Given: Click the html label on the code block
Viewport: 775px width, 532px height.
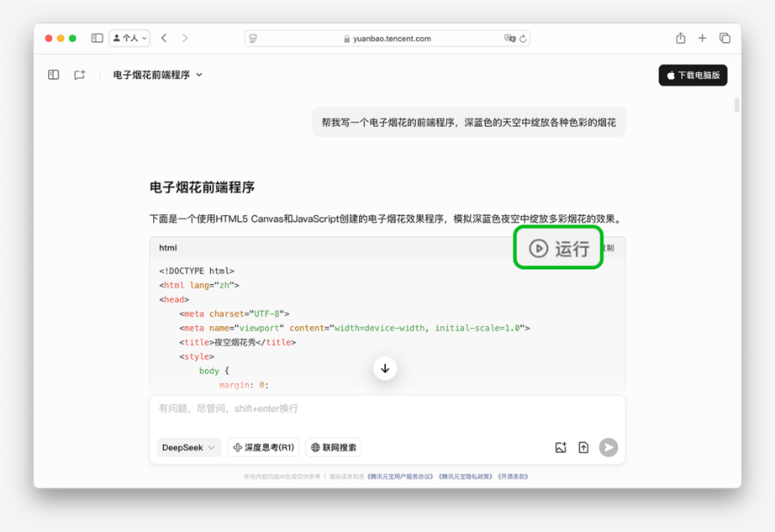Looking at the screenshot, I should click(x=169, y=248).
